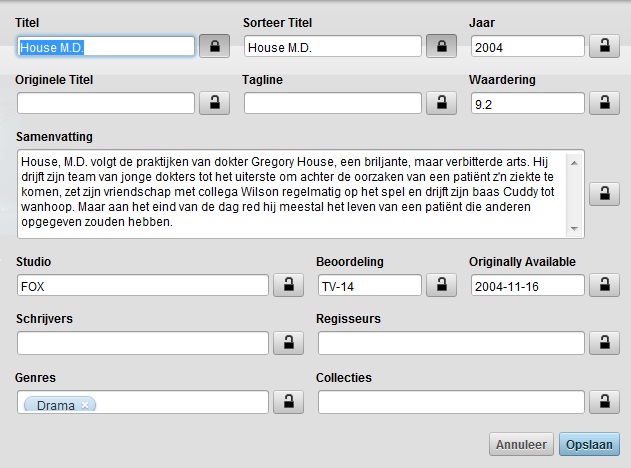The image size is (631, 468).
Task: Lock the Tagline field
Action: 441,102
